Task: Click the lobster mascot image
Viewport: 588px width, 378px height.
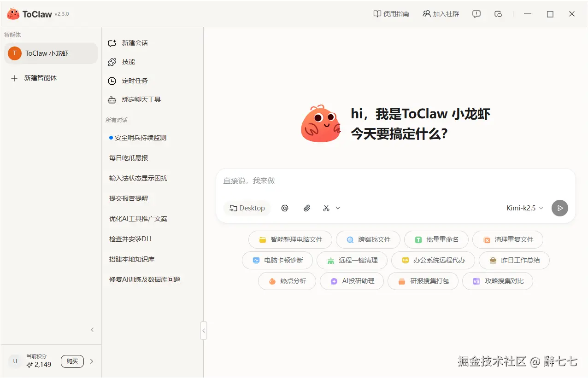Action: tap(321, 124)
